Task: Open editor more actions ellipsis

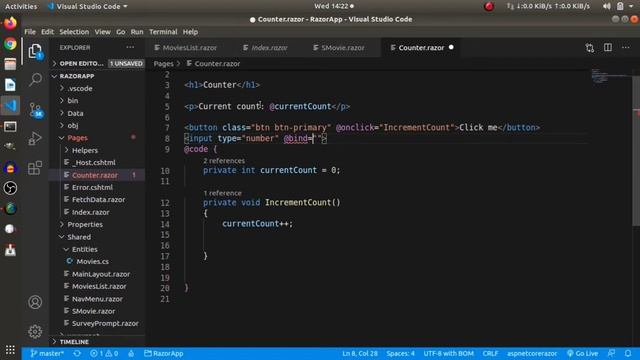Action: [x=626, y=47]
